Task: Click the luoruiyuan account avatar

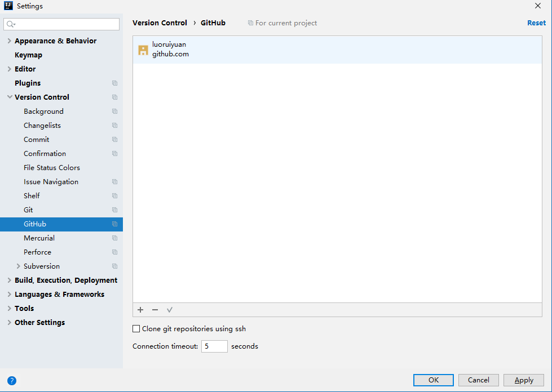Action: pyautogui.click(x=143, y=50)
